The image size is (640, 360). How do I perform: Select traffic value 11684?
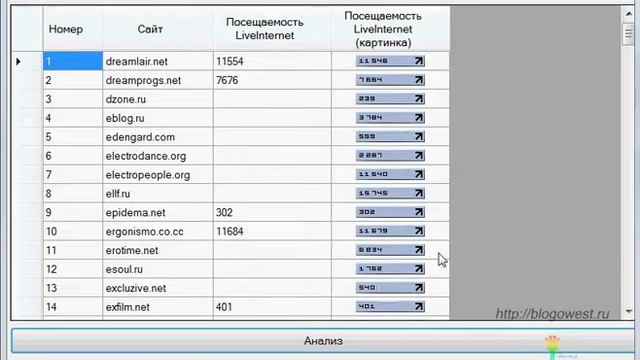coord(272,231)
